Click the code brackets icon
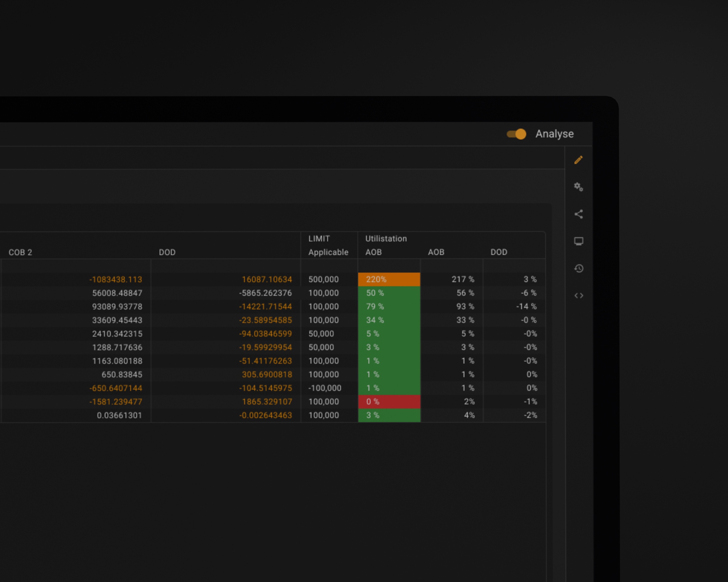This screenshot has width=728, height=582. (578, 296)
